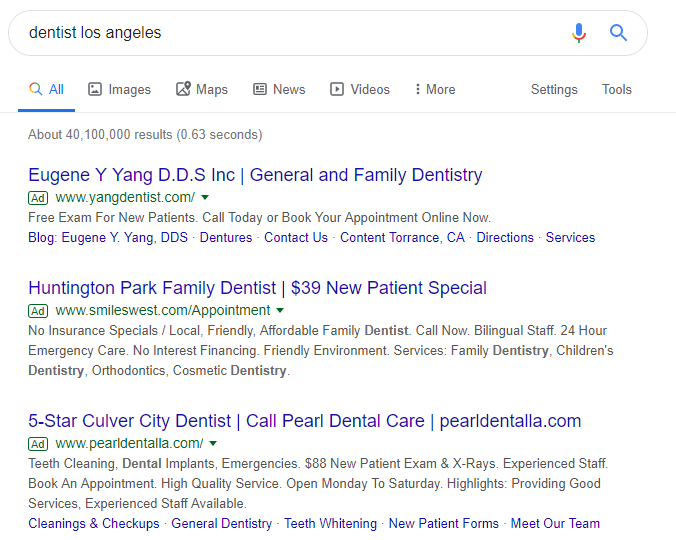
Task: Click 'Free Exam For New Patients' description
Action: (x=260, y=217)
